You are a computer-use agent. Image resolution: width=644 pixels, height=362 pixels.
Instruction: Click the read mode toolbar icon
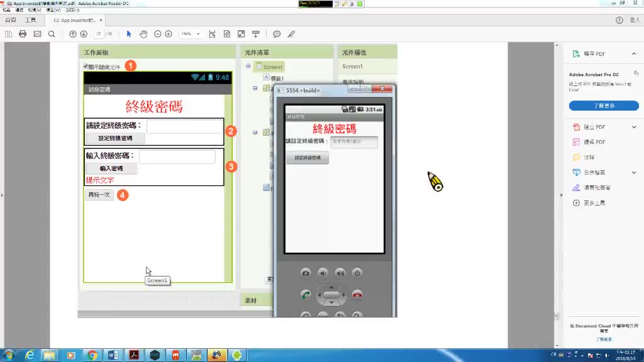(x=256, y=34)
